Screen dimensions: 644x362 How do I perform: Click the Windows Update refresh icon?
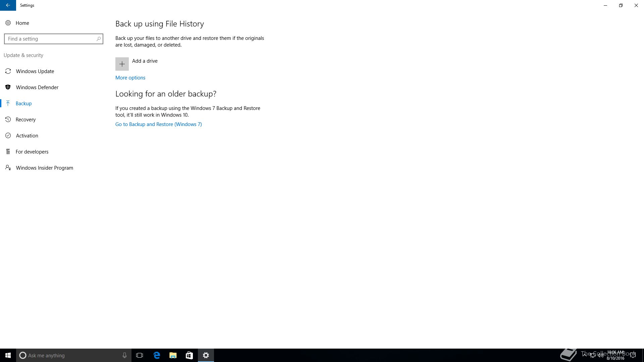tap(8, 71)
